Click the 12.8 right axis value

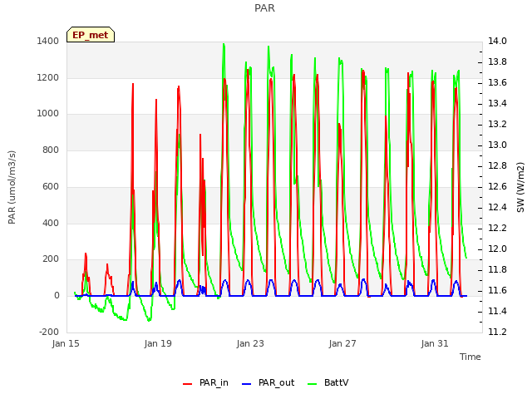pos(497,165)
